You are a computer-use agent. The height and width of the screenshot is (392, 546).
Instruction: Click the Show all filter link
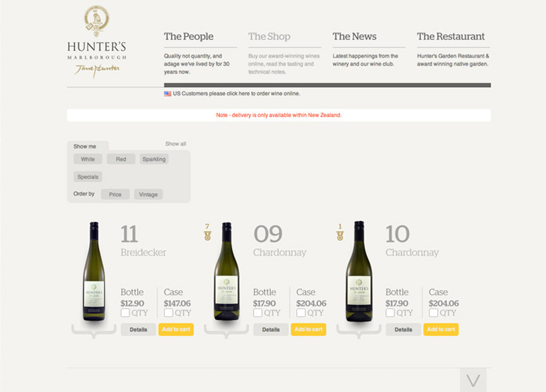(176, 144)
